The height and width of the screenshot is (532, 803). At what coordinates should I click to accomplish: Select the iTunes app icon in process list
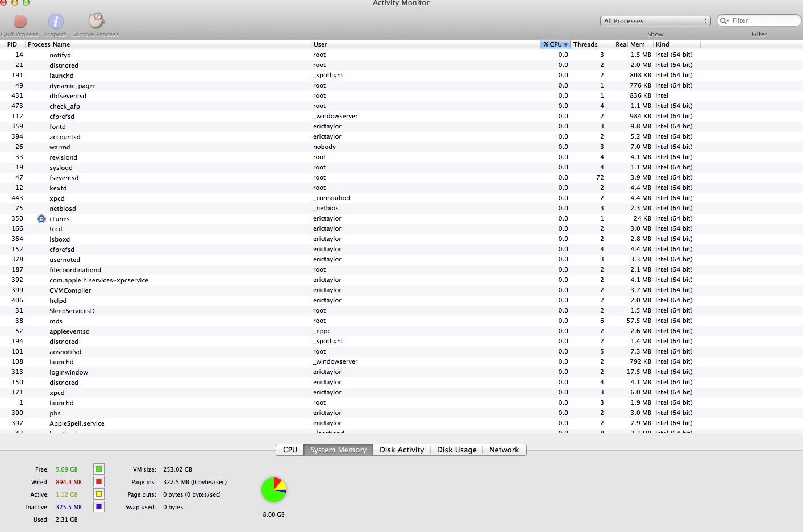click(x=41, y=219)
